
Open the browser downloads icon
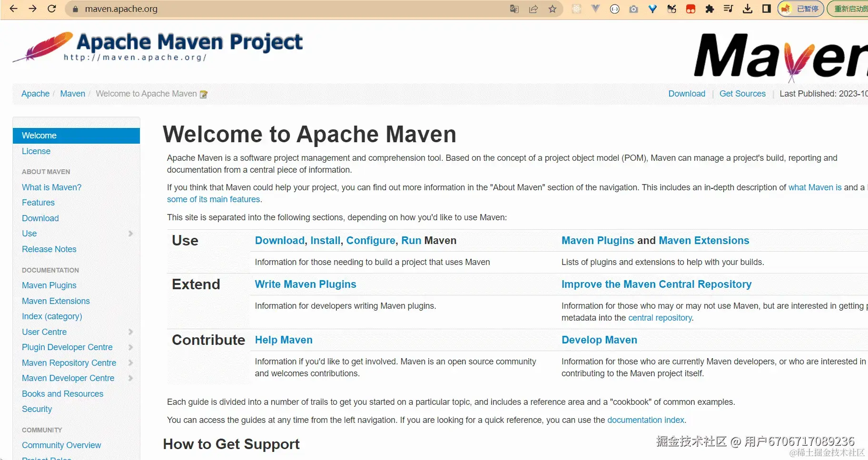(x=748, y=9)
